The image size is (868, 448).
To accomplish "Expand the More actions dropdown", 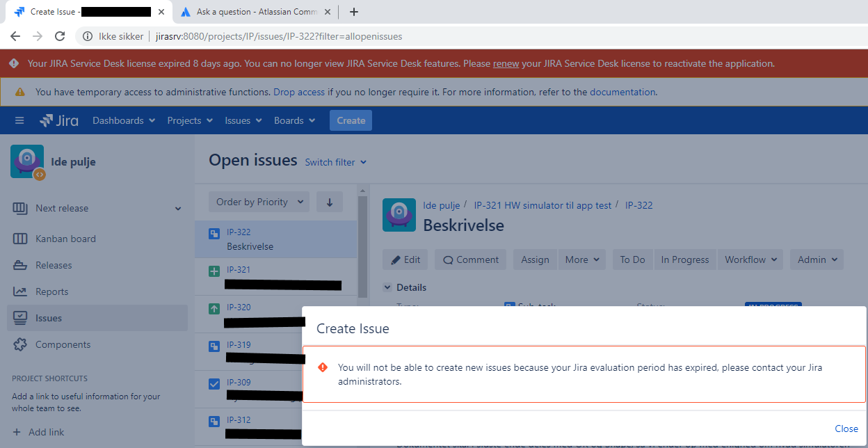I will click(581, 259).
